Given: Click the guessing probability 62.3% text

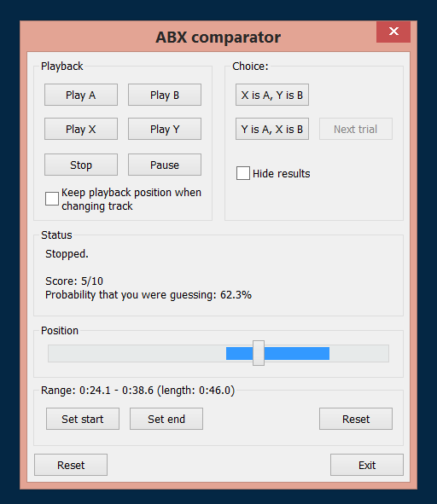Looking at the screenshot, I should pyautogui.click(x=149, y=295).
